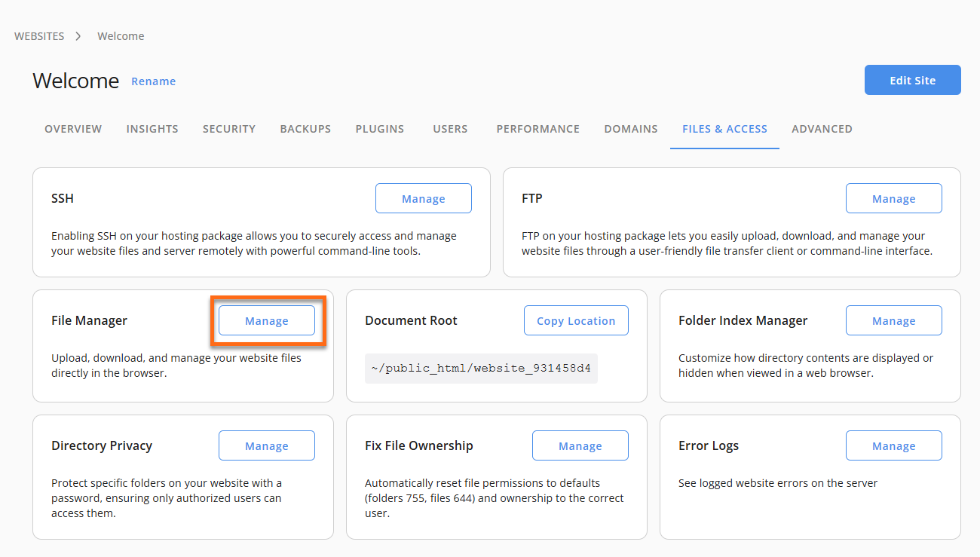Click Manage in the FTP card
Screen dimensions: 980x557
[894, 198]
